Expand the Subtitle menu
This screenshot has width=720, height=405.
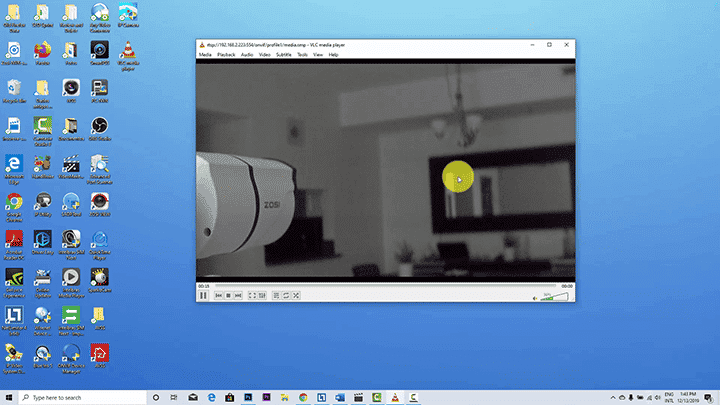pyautogui.click(x=283, y=55)
